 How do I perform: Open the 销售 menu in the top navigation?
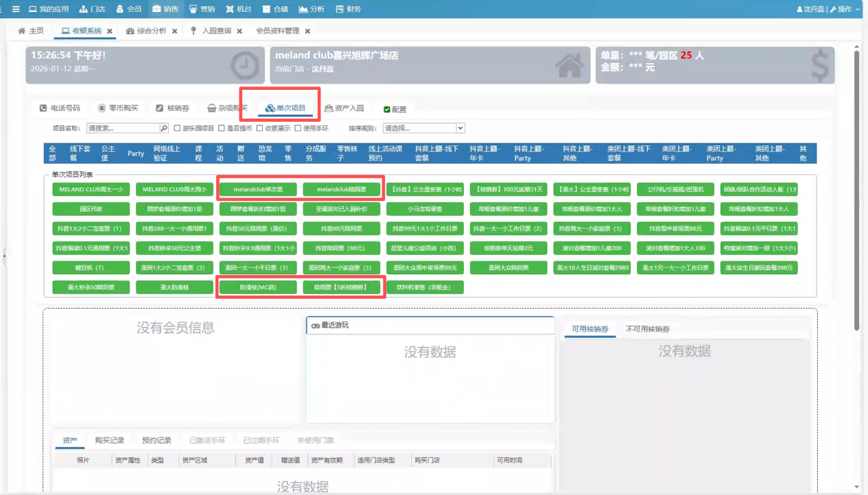[x=165, y=9]
